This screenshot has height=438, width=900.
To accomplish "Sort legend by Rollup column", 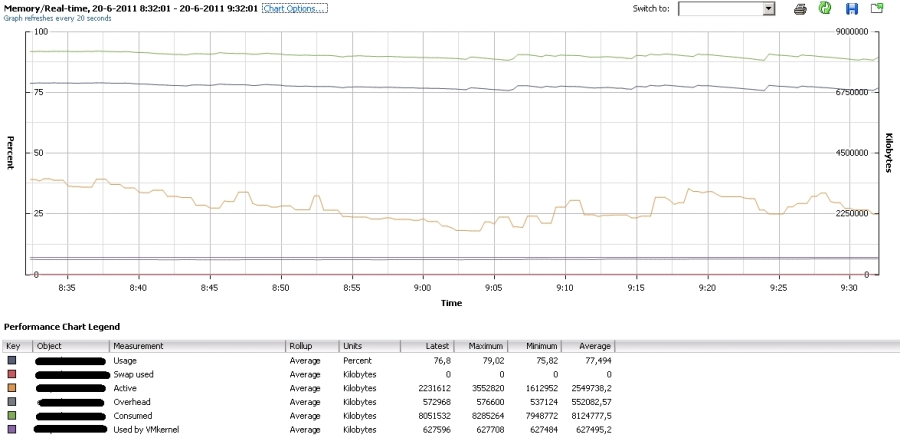I will [300, 346].
